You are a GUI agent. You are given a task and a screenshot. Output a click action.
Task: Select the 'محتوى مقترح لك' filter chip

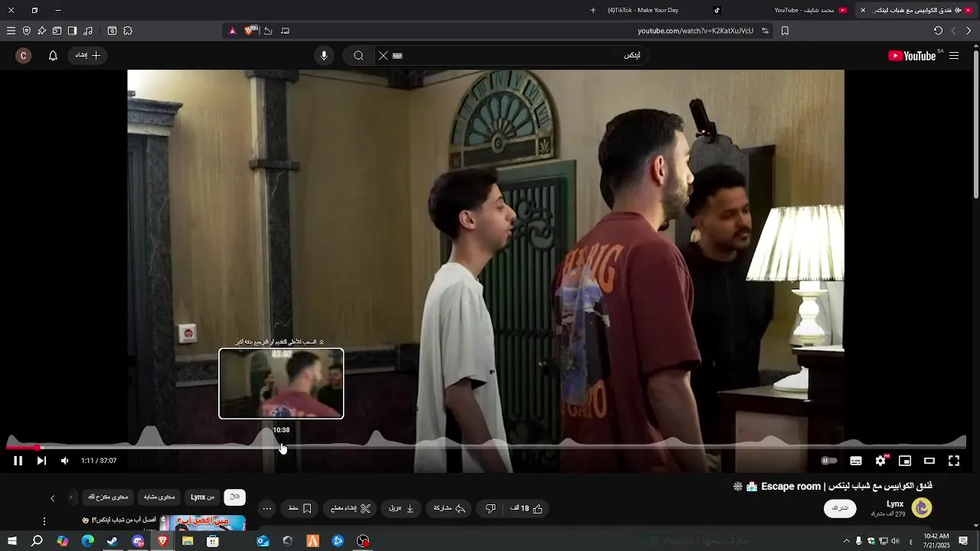tap(108, 497)
